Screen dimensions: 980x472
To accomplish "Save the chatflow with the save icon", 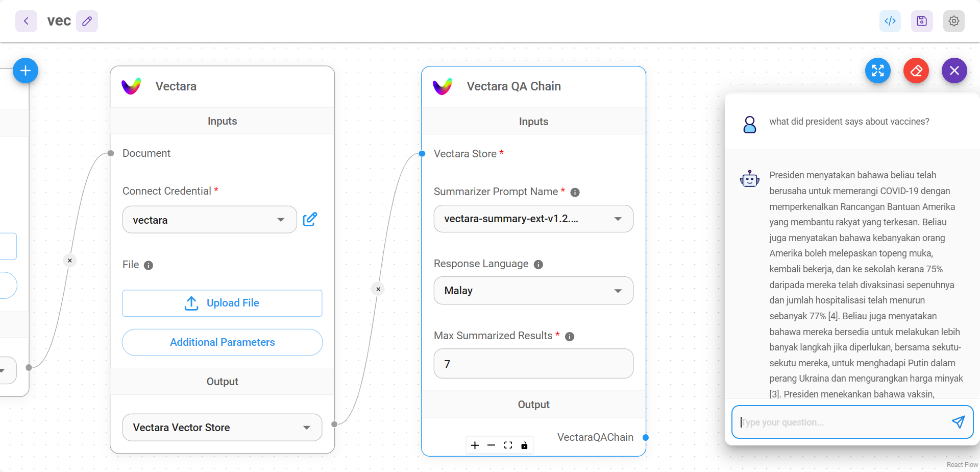I will click(922, 21).
